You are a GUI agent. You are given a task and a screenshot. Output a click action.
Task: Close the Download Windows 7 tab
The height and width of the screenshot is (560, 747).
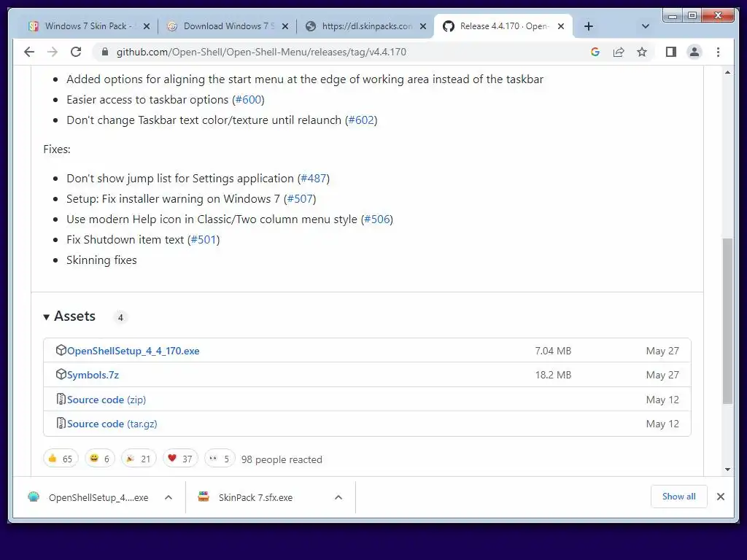(285, 27)
